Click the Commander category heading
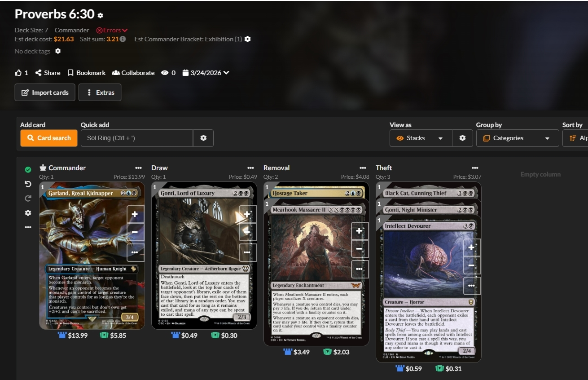 point(67,168)
